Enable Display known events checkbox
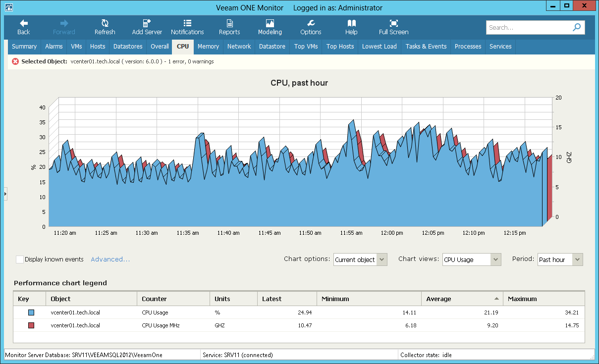Viewport: 599px width, 364px height. coord(20,260)
